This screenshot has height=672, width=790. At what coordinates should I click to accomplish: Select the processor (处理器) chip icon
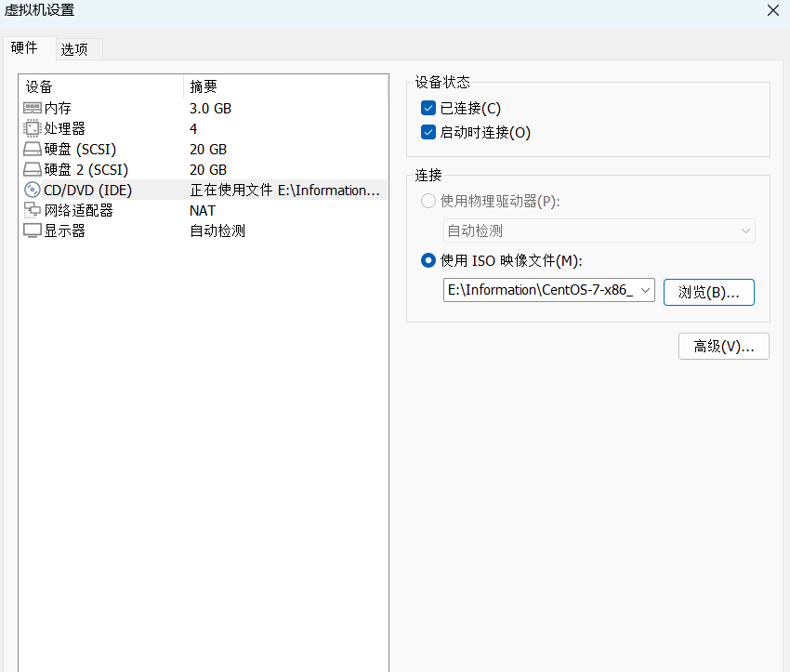33,129
